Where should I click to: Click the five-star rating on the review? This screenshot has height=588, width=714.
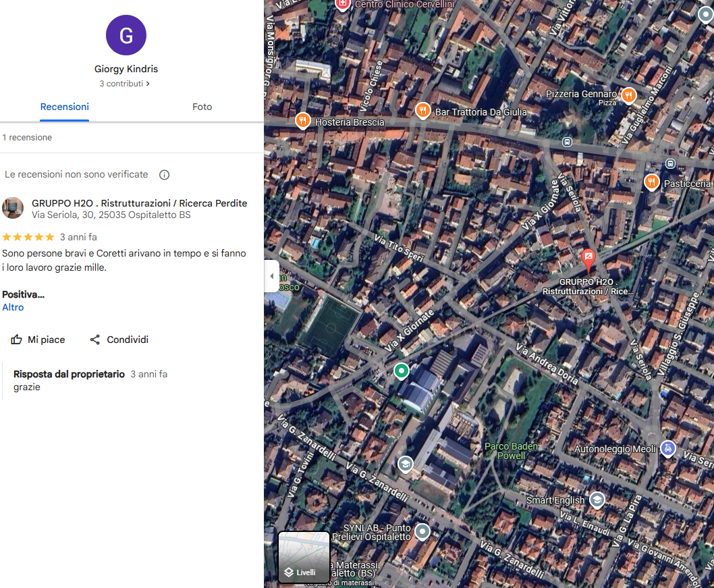point(28,237)
